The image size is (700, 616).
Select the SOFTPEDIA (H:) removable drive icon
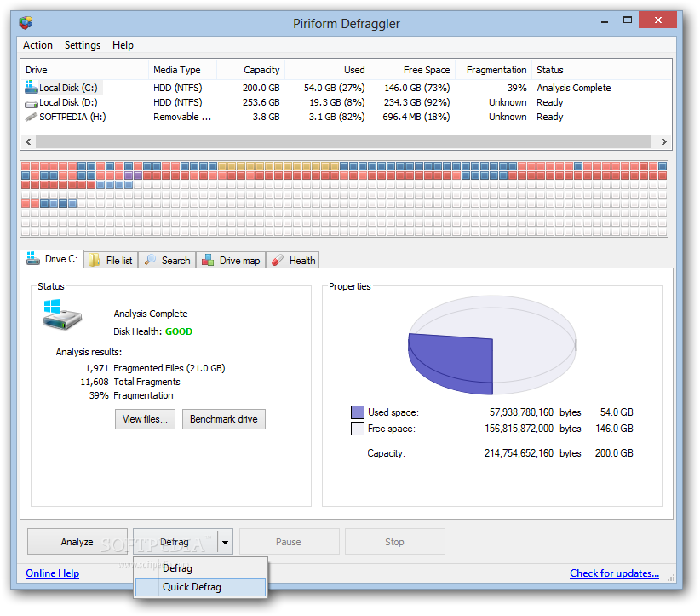[x=32, y=117]
